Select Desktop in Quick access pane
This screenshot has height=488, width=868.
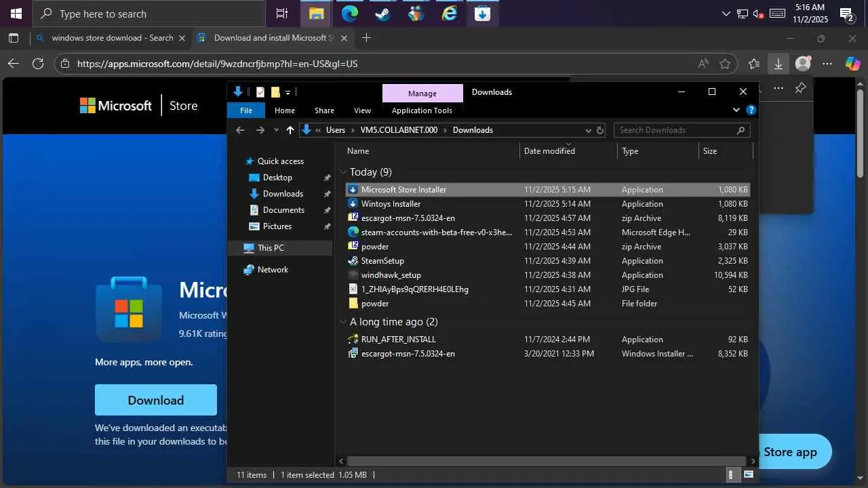point(277,178)
